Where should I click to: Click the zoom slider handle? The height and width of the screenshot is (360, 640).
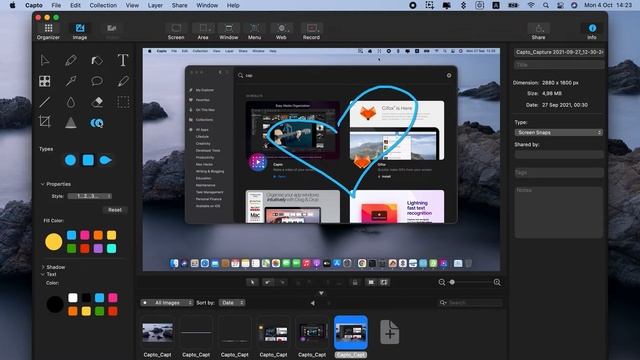point(452,282)
